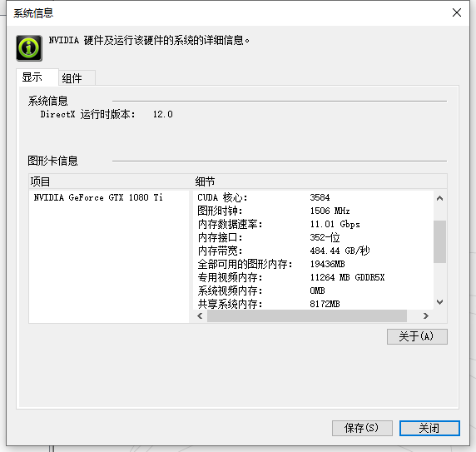Click the DirectX version value 12.0
This screenshot has width=476, height=452.
163,114
